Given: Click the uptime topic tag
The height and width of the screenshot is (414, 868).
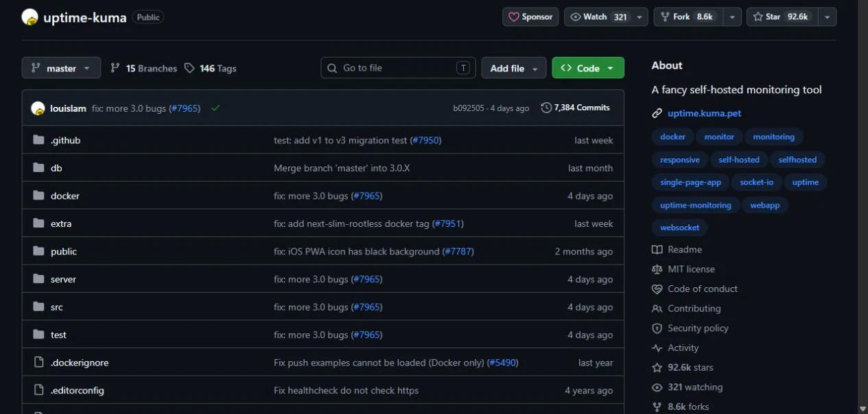Looking at the screenshot, I should 806,182.
